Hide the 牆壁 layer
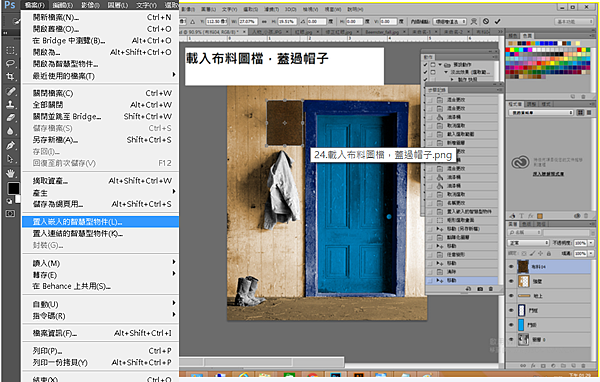 pyautogui.click(x=511, y=281)
